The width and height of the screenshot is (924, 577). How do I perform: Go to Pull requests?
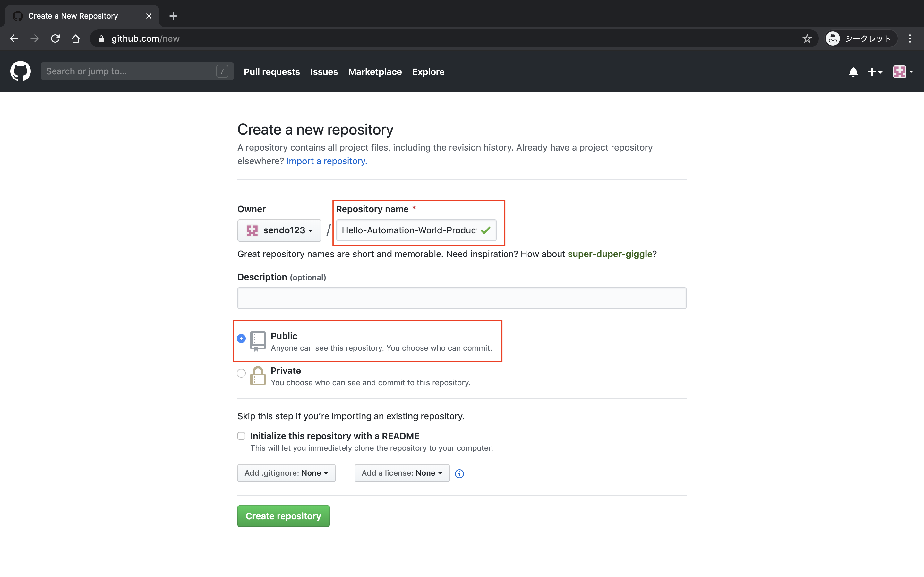pyautogui.click(x=272, y=72)
